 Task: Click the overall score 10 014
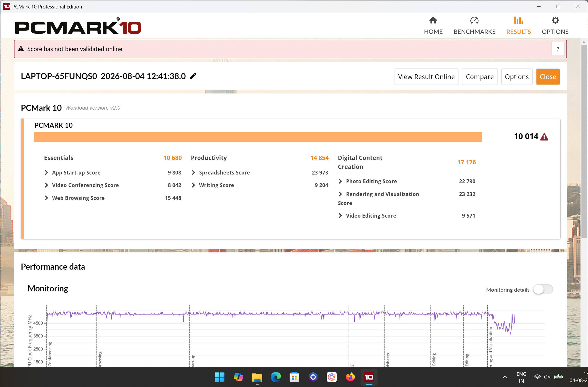point(526,137)
